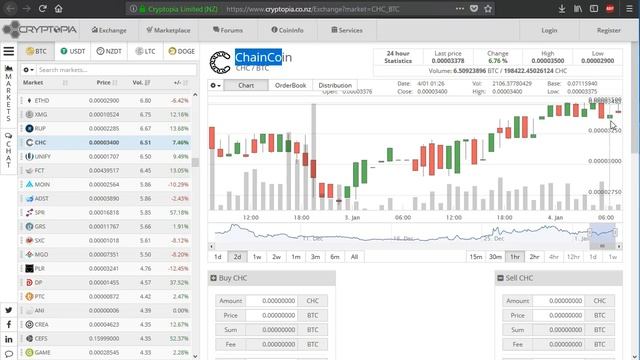Open the Marketplace menu
This screenshot has height=360, width=640.
pos(168,30)
